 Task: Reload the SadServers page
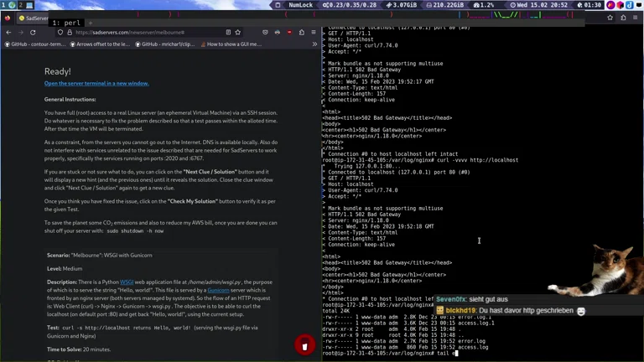[x=33, y=33]
